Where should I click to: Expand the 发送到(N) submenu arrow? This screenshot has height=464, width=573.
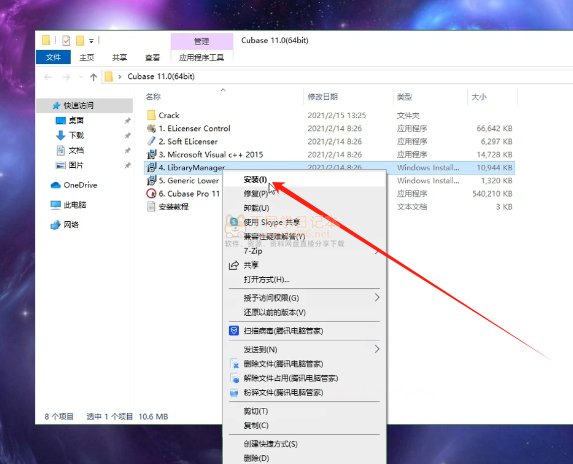click(377, 349)
